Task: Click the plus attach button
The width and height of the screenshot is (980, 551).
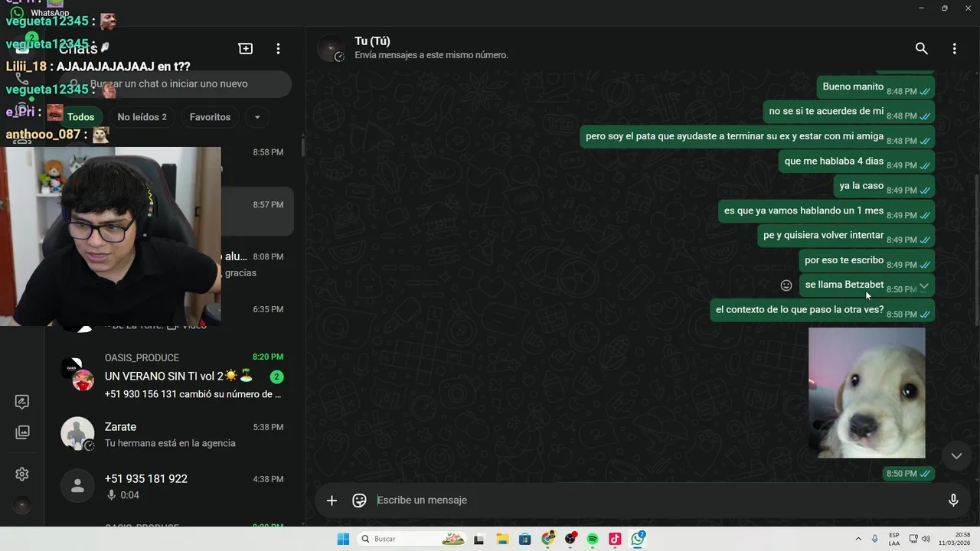Action: point(332,500)
